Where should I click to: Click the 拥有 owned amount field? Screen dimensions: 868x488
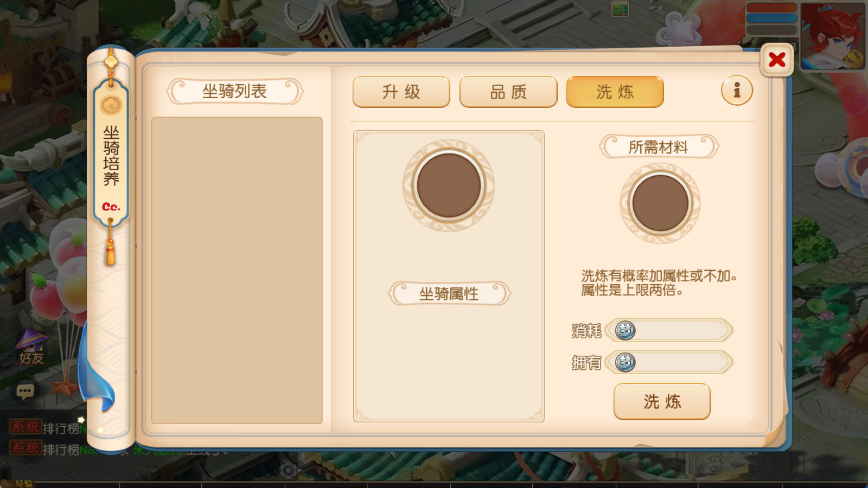click(669, 362)
